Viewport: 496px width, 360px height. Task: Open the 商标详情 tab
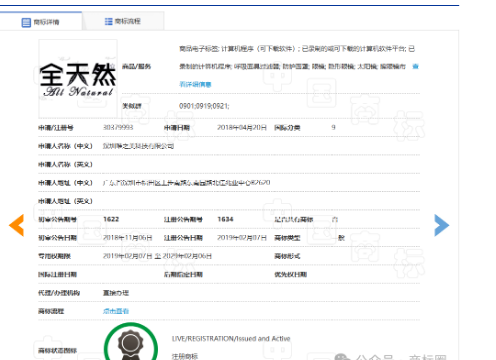tap(41, 22)
